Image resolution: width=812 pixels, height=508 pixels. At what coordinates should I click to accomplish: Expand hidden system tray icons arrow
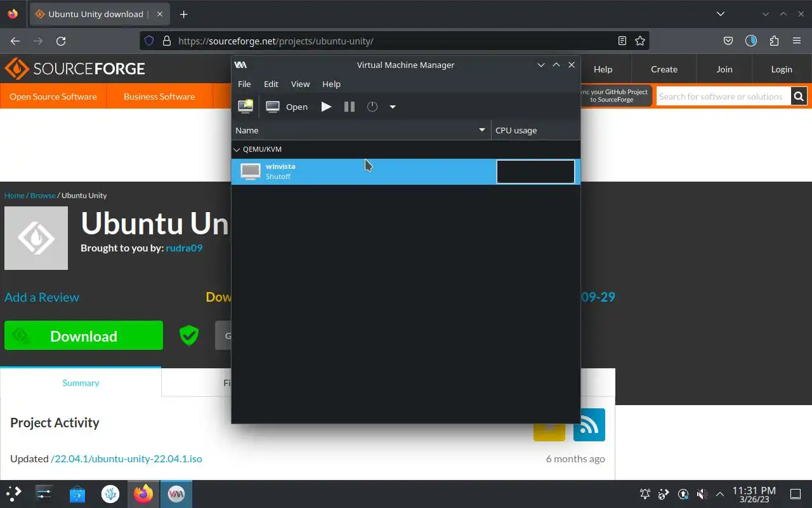coord(720,494)
